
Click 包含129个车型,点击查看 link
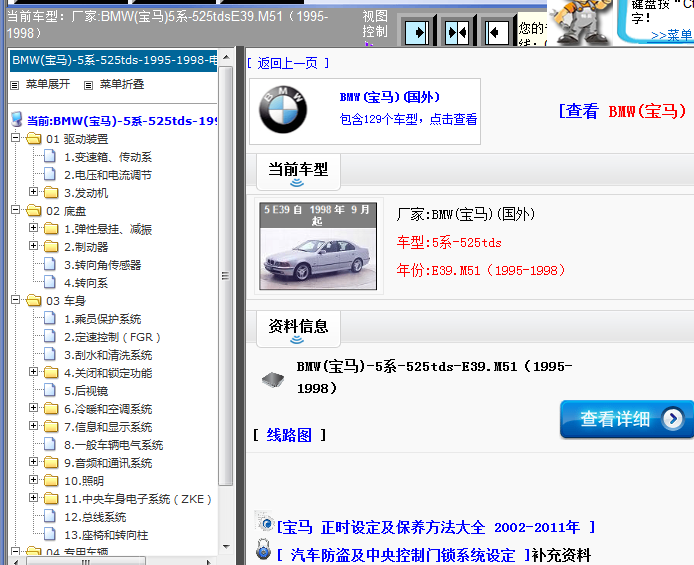point(408,119)
